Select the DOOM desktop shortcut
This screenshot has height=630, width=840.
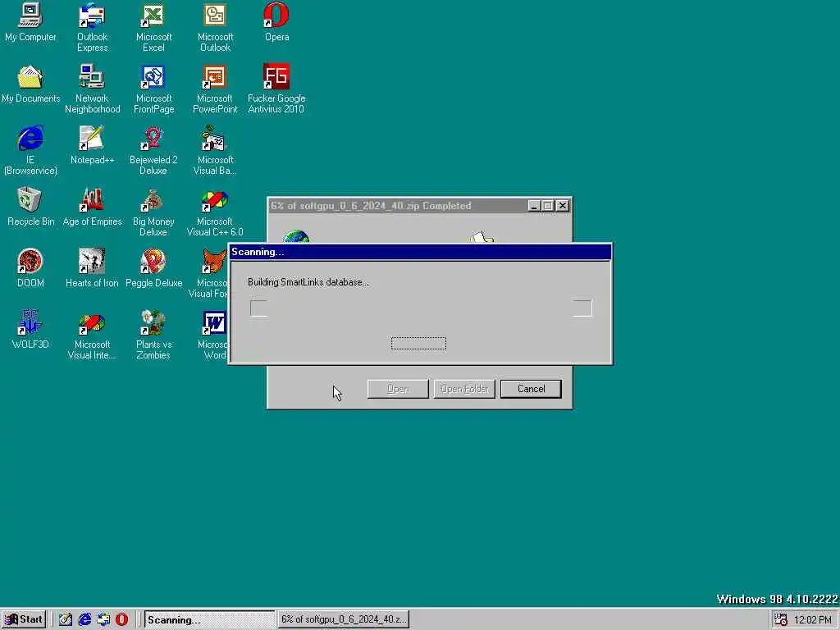(x=30, y=268)
